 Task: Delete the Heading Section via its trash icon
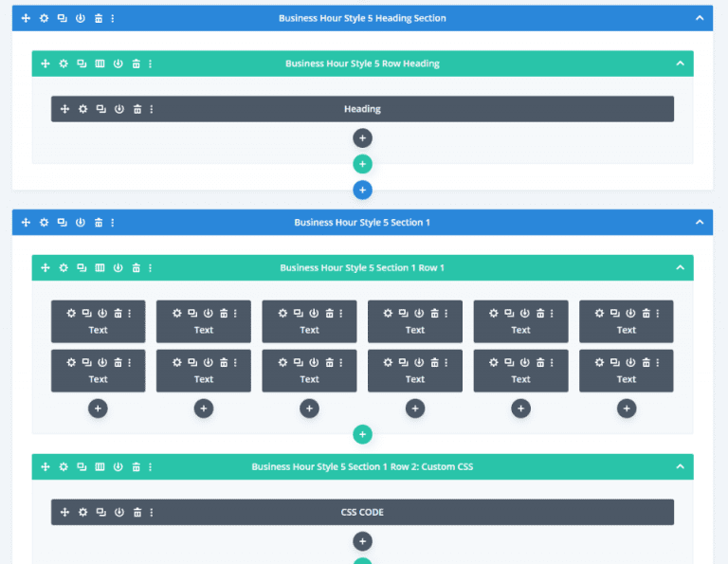coord(99,18)
